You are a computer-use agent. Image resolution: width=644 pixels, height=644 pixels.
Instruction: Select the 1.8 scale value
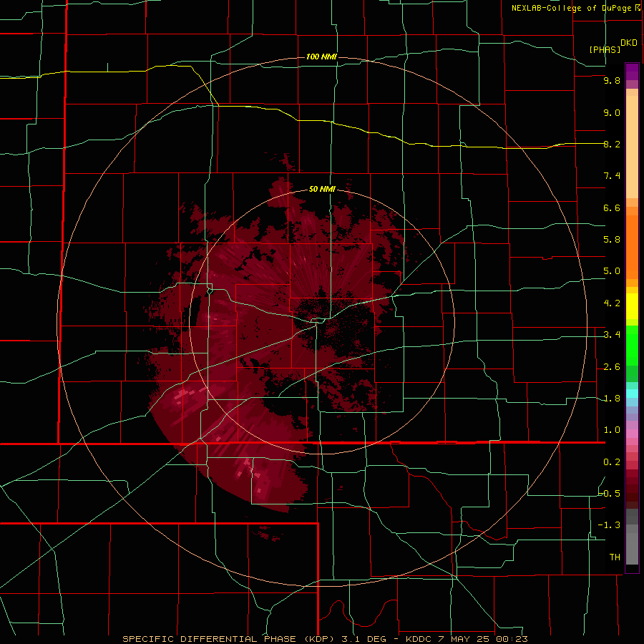click(612, 399)
